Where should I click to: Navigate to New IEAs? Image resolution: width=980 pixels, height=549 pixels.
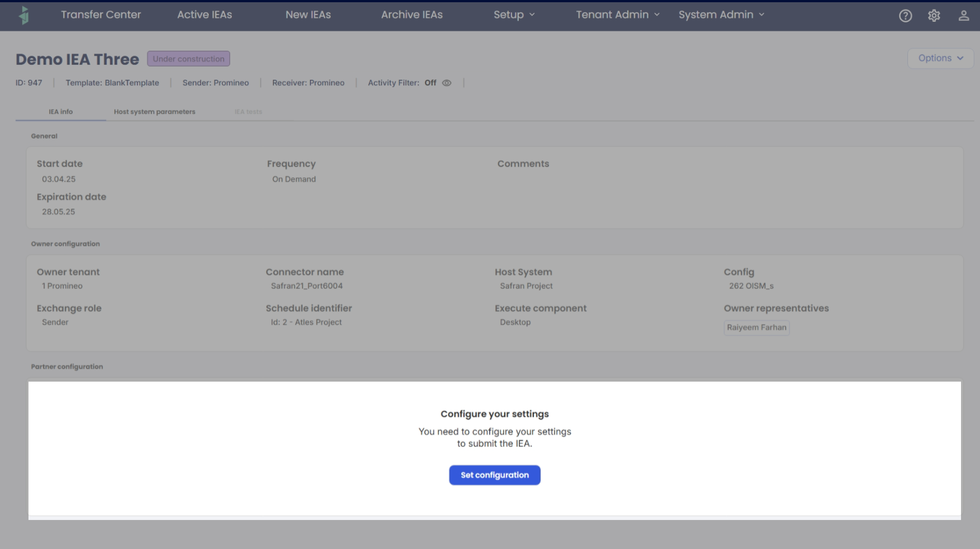308,15
